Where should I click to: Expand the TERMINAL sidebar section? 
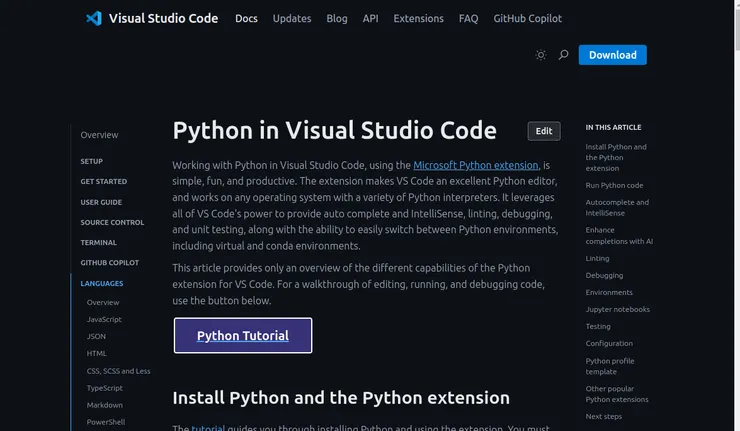coord(99,243)
